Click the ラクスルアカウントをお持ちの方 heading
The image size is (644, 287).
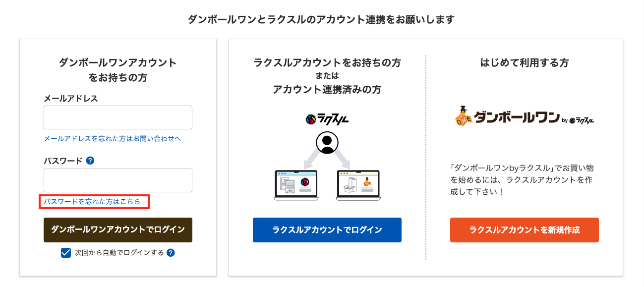pos(327,63)
